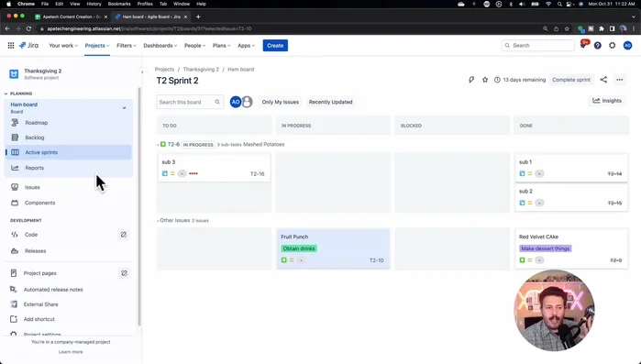
Task: Open the Chrome Bookmarks menu
Action: pos(119,4)
